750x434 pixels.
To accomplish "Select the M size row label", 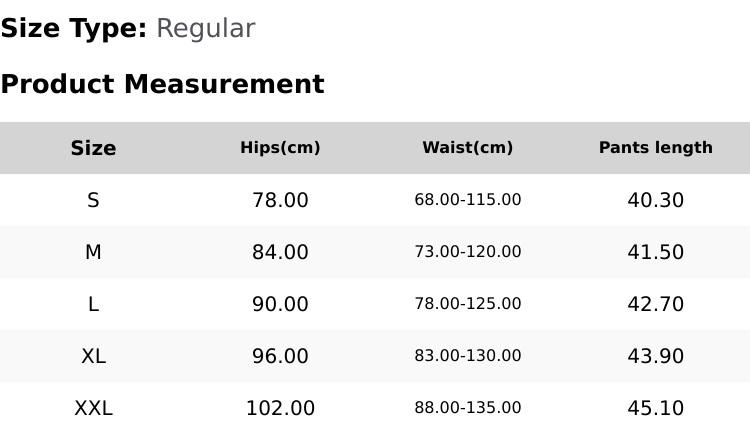I will (x=93, y=252).
